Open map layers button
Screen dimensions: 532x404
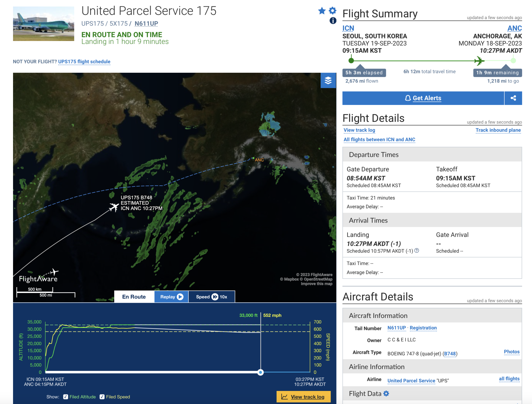pyautogui.click(x=328, y=80)
